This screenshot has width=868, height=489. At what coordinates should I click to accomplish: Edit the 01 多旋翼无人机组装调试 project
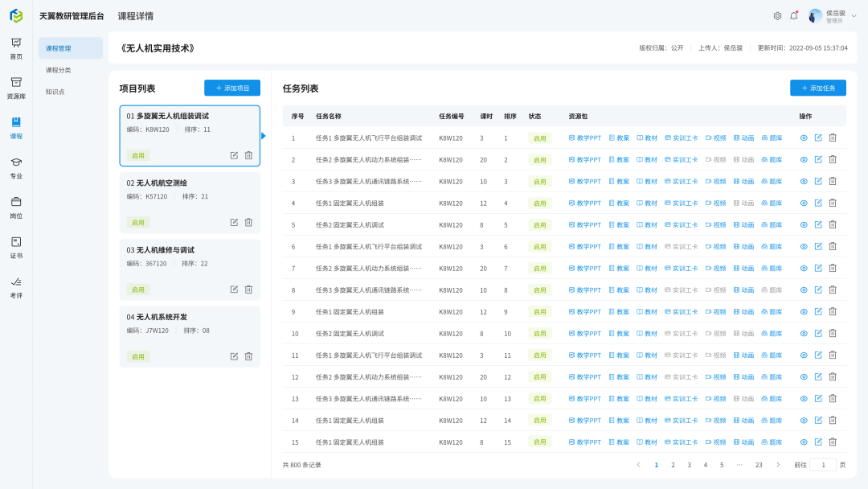click(234, 155)
